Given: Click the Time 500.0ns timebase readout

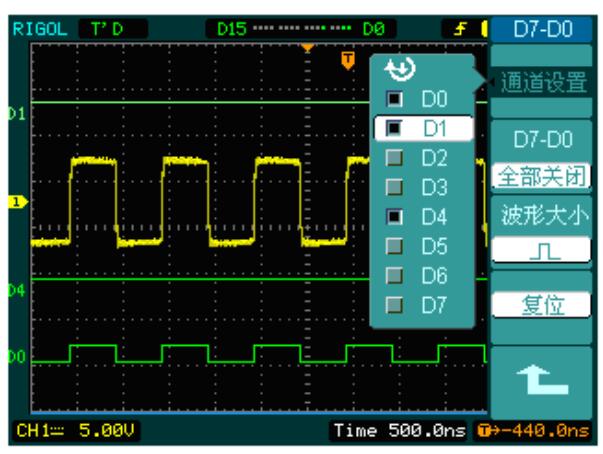Looking at the screenshot, I should pos(411,431).
